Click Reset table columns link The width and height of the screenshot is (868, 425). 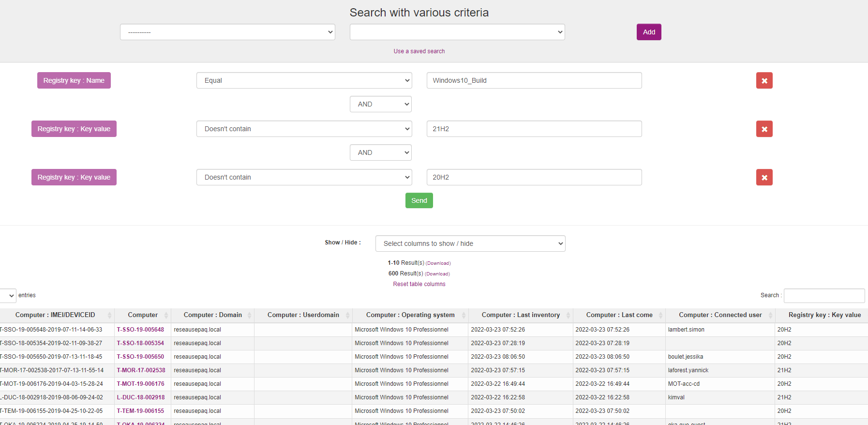419,284
